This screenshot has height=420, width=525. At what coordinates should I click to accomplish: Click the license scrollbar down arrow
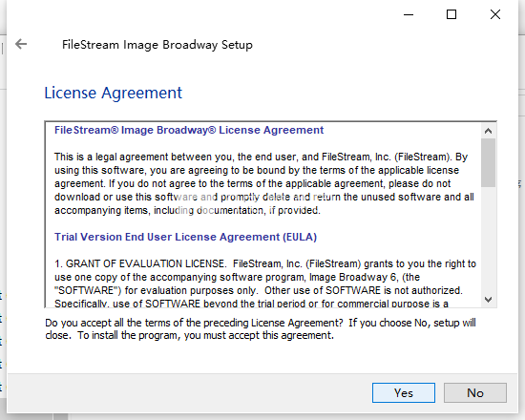point(488,299)
